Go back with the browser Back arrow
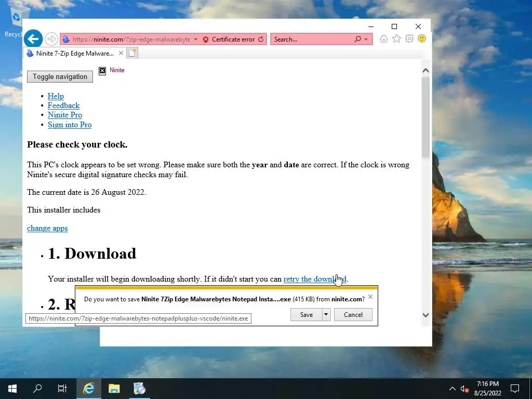Viewport: 532px width, 399px height. [x=33, y=39]
